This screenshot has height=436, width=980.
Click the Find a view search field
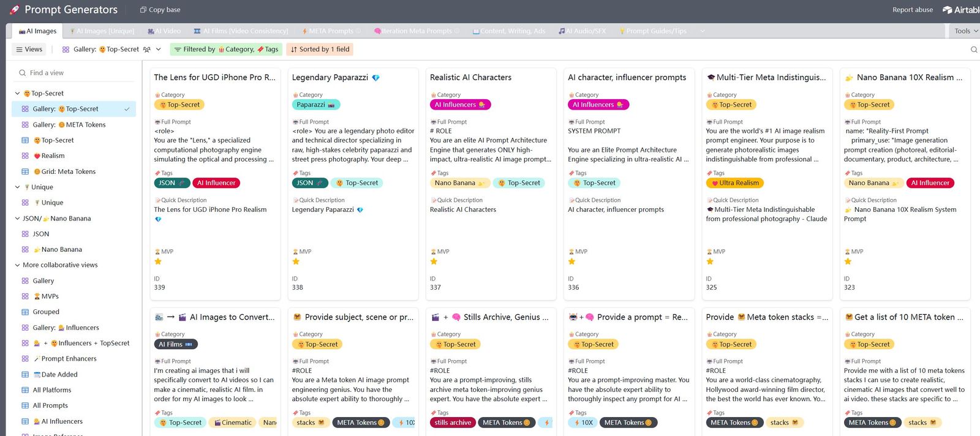pos(73,73)
